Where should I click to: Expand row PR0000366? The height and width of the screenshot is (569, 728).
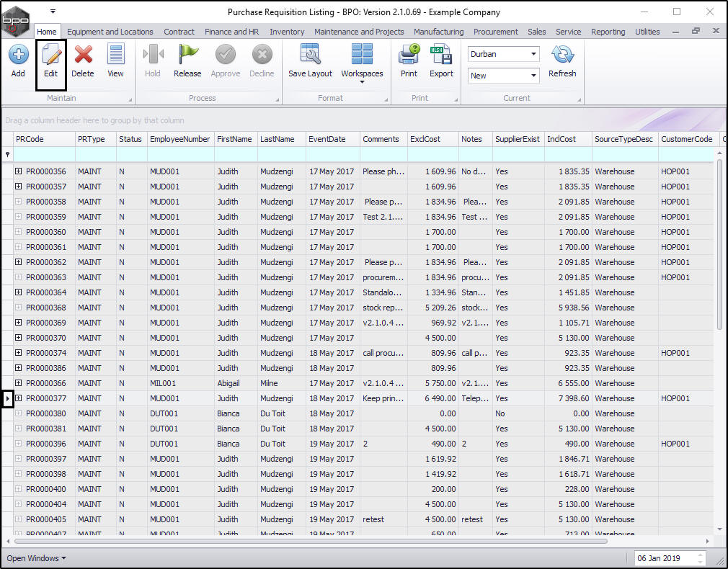click(18, 383)
